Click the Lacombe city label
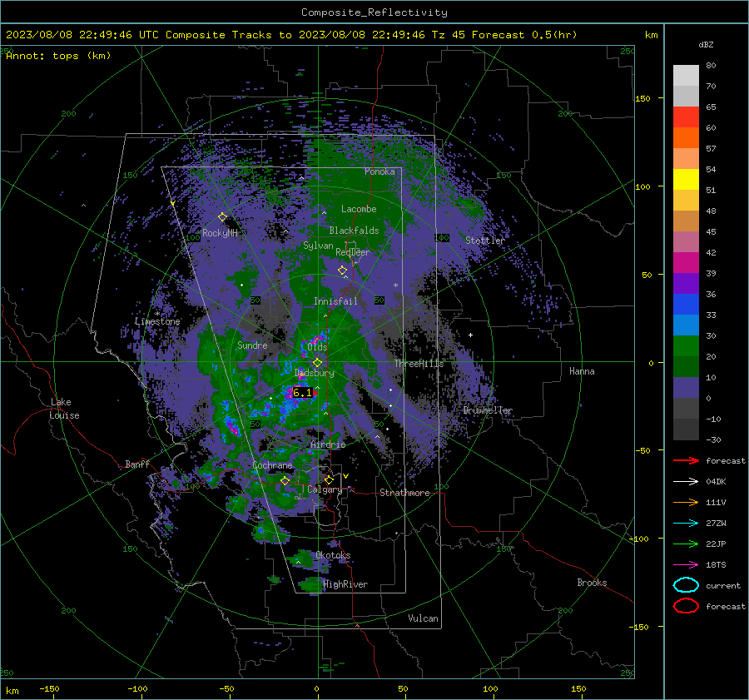This screenshot has height=700, width=749. tap(359, 209)
